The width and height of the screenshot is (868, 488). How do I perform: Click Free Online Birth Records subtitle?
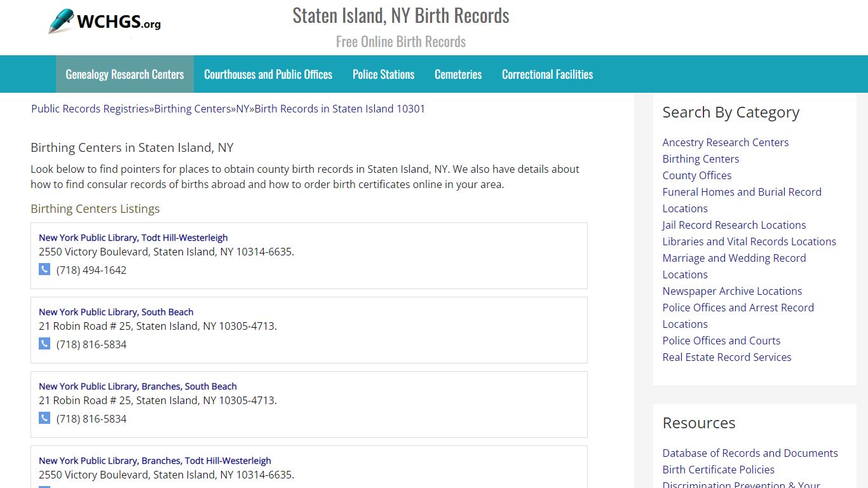coord(401,42)
